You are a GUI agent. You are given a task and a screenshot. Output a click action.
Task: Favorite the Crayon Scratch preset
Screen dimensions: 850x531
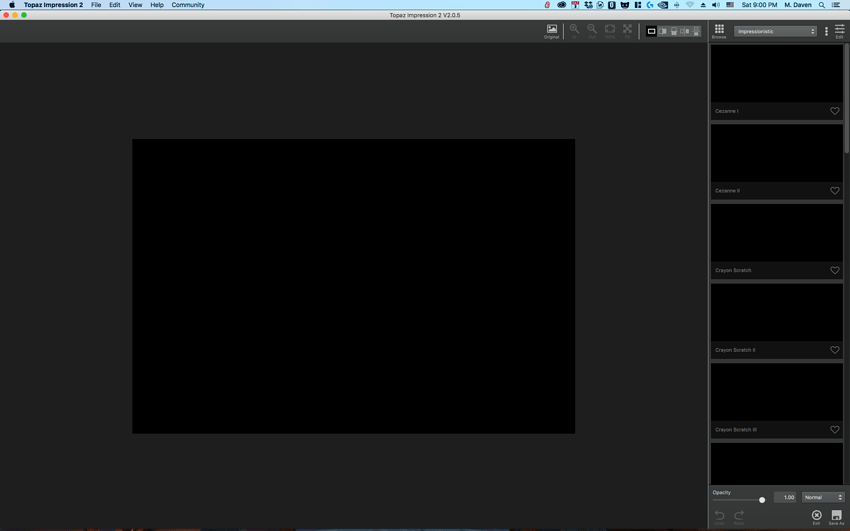pos(834,270)
